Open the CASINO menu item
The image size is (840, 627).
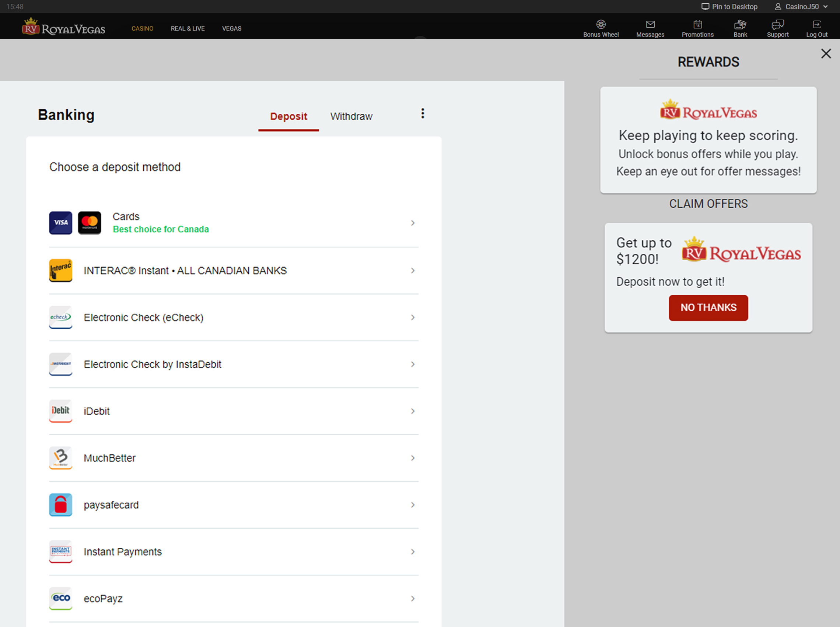pyautogui.click(x=143, y=28)
